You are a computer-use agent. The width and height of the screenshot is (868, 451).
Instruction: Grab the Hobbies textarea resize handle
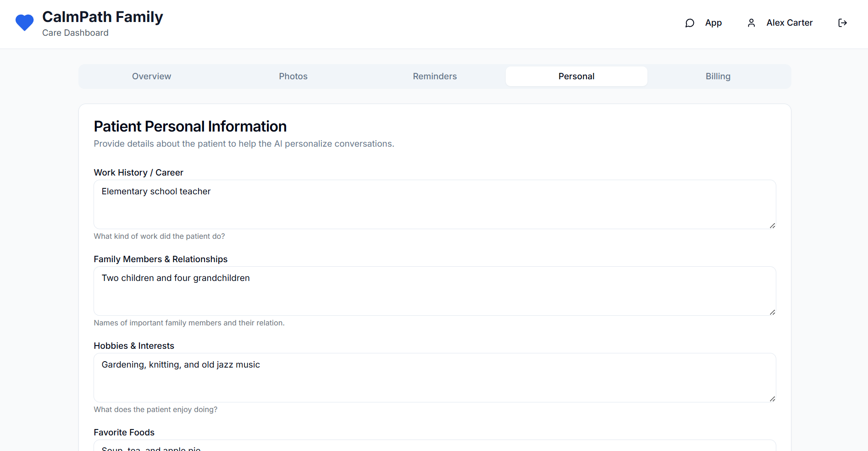tap(772, 399)
